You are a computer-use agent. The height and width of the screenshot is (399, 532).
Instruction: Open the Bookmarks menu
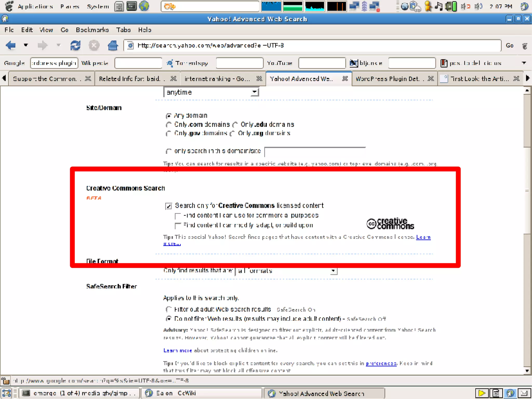click(92, 30)
